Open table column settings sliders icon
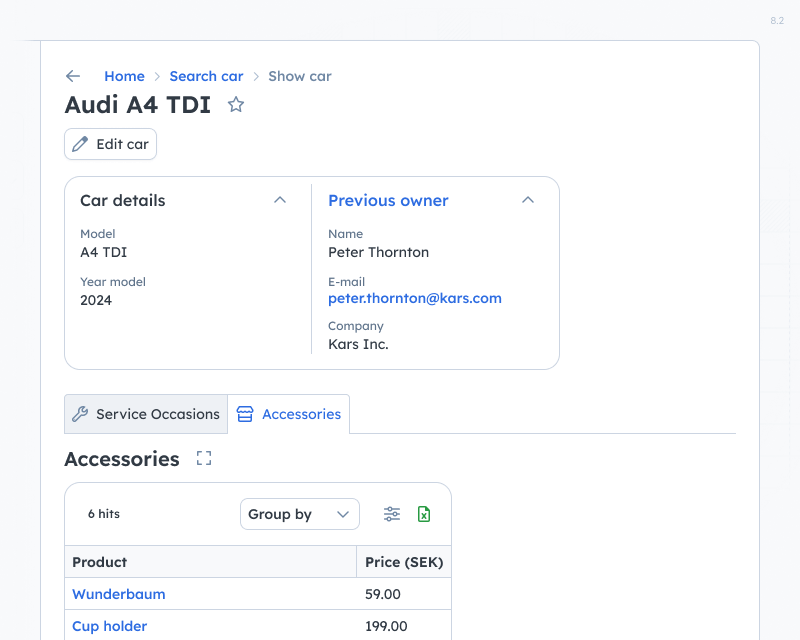This screenshot has height=640, width=800. click(x=392, y=514)
